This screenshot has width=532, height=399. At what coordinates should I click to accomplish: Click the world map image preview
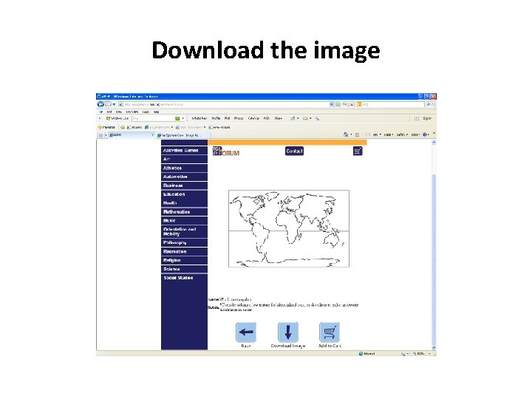pyautogui.click(x=289, y=228)
